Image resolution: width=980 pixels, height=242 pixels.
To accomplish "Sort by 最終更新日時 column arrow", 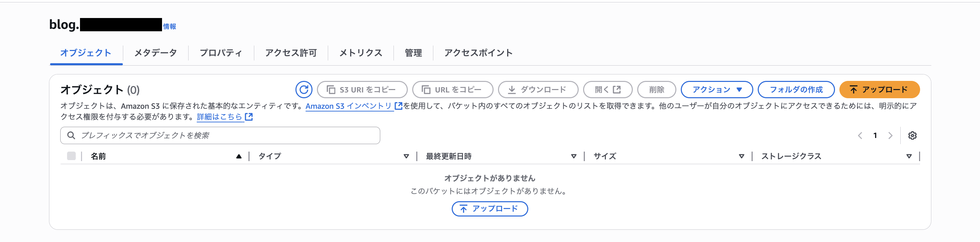I will [x=574, y=156].
